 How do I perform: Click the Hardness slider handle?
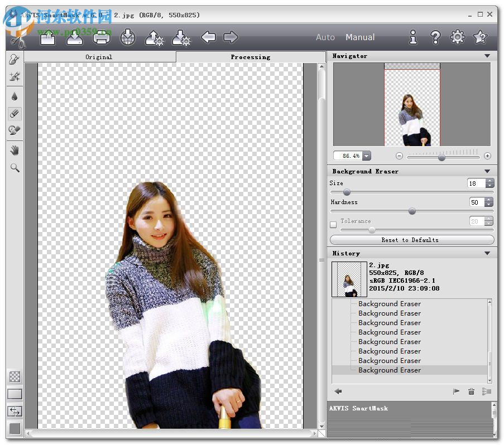(x=412, y=211)
